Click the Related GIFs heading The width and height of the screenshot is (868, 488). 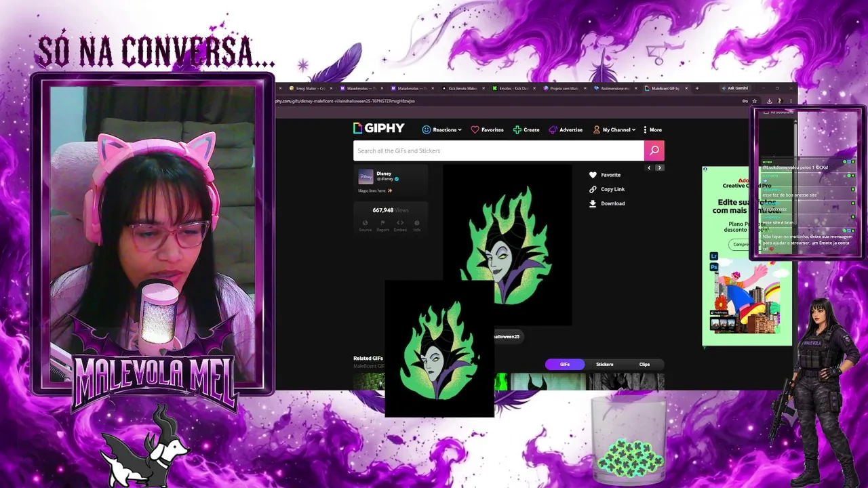[x=368, y=359]
